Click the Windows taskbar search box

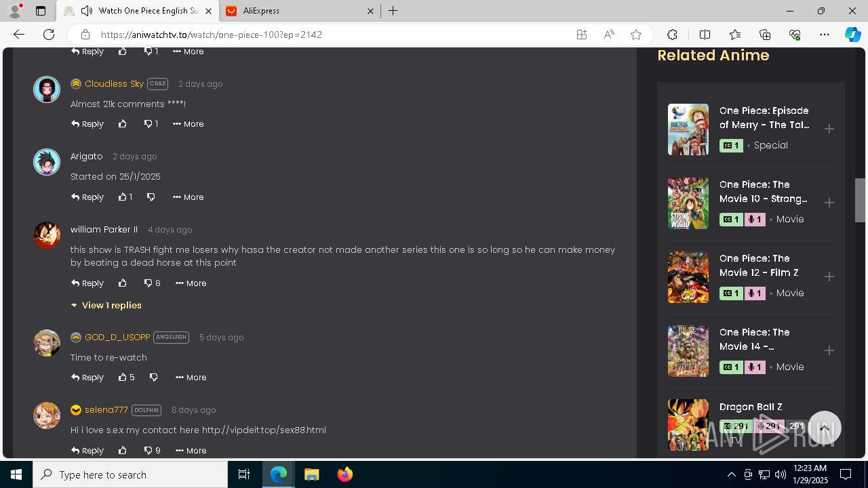coord(130,474)
